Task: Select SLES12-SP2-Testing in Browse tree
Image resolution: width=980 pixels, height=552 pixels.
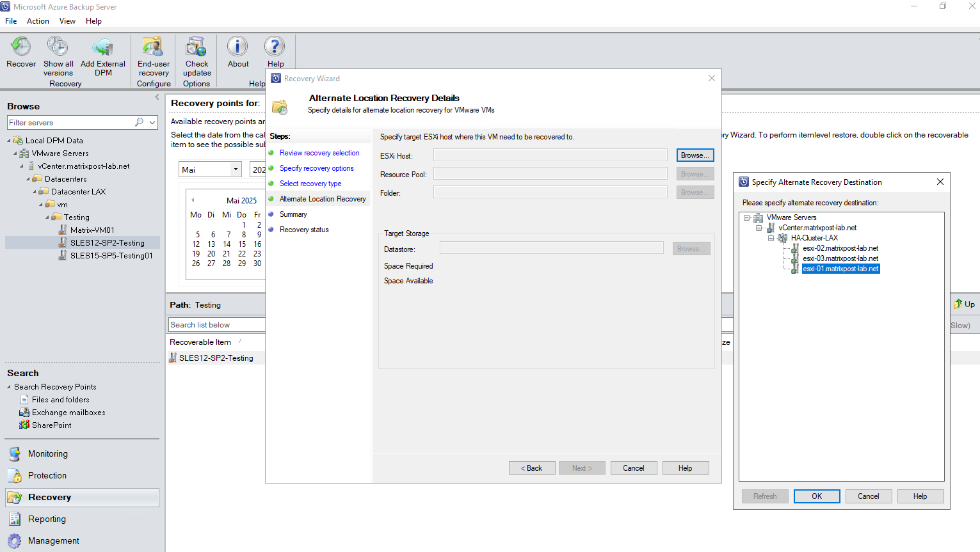Action: tap(108, 243)
